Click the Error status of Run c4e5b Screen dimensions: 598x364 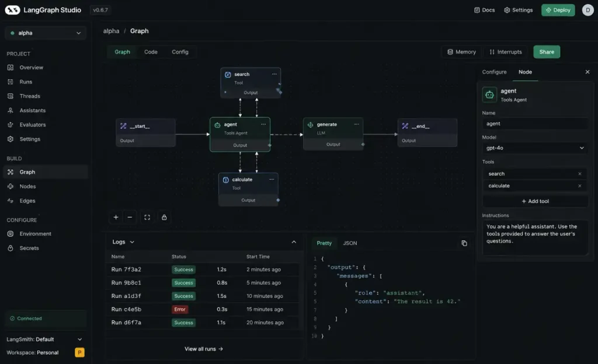pyautogui.click(x=180, y=309)
